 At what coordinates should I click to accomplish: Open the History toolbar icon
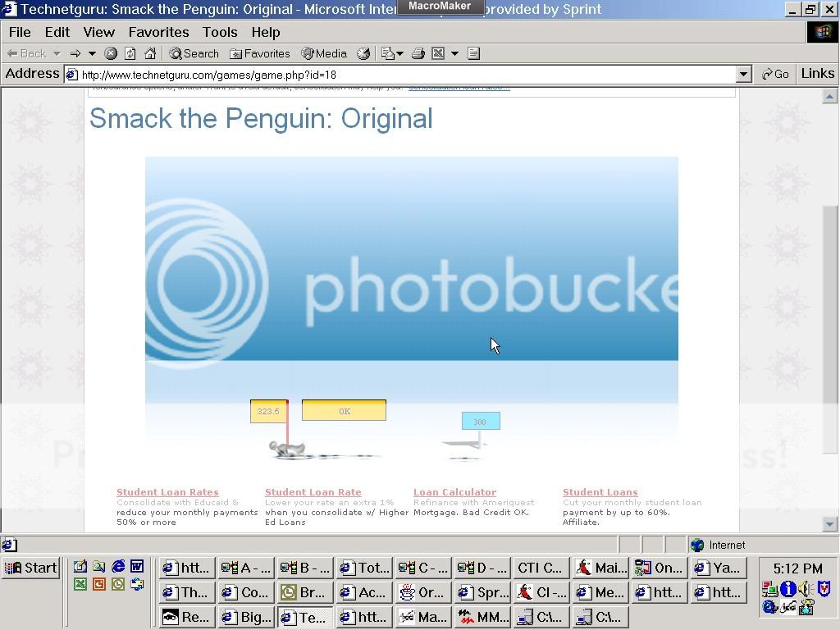[363, 53]
